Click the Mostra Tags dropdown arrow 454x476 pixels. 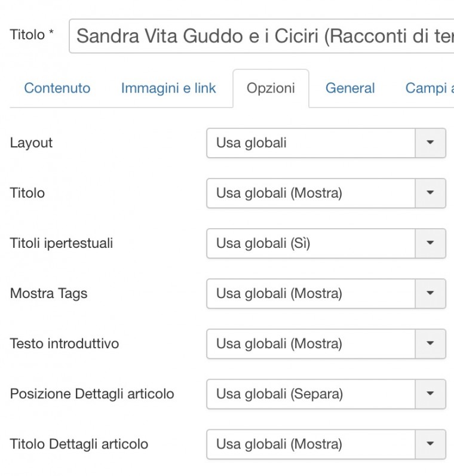[x=430, y=294]
